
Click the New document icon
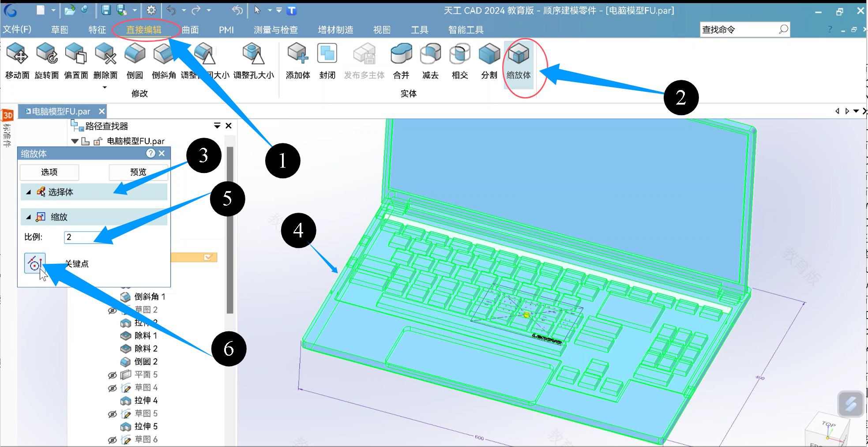(40, 10)
